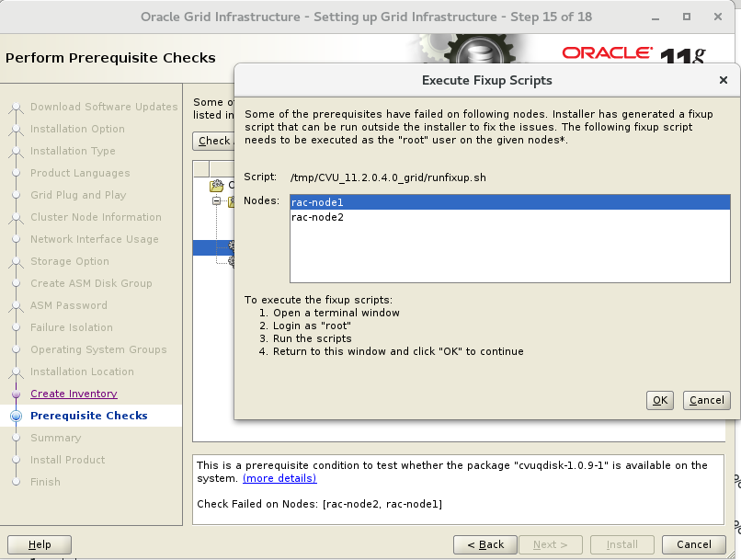Click Install Product step

tap(68, 460)
